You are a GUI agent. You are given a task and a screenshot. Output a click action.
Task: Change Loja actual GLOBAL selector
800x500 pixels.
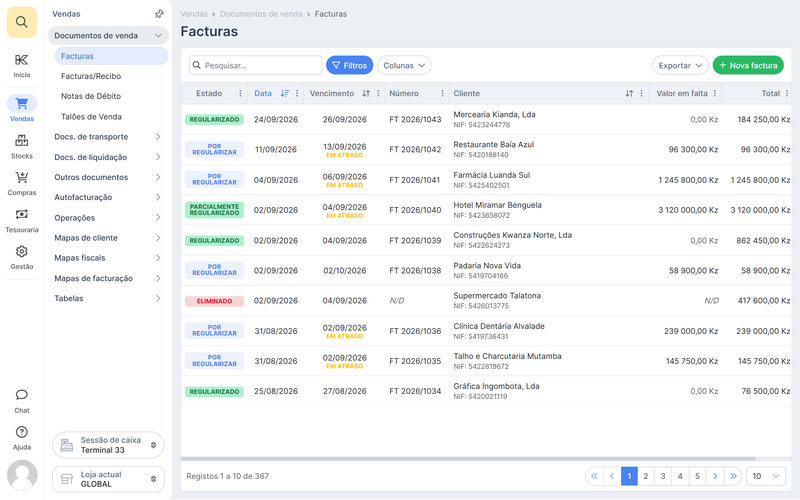click(x=108, y=479)
